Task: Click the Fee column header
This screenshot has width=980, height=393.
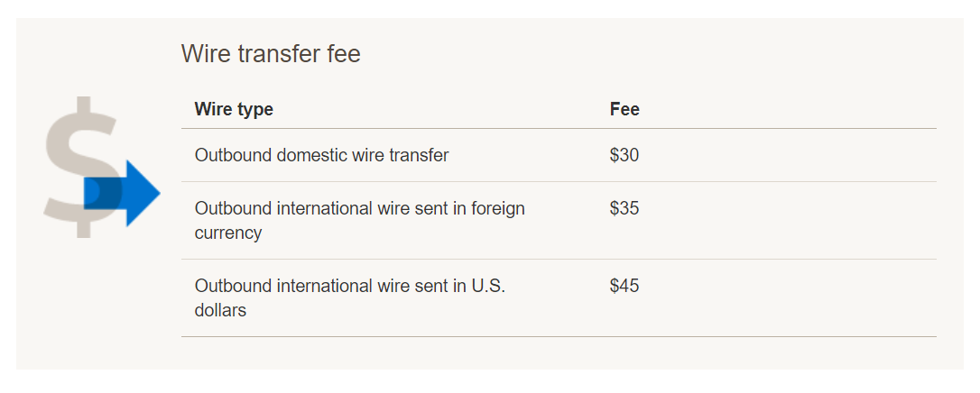Action: 624,109
